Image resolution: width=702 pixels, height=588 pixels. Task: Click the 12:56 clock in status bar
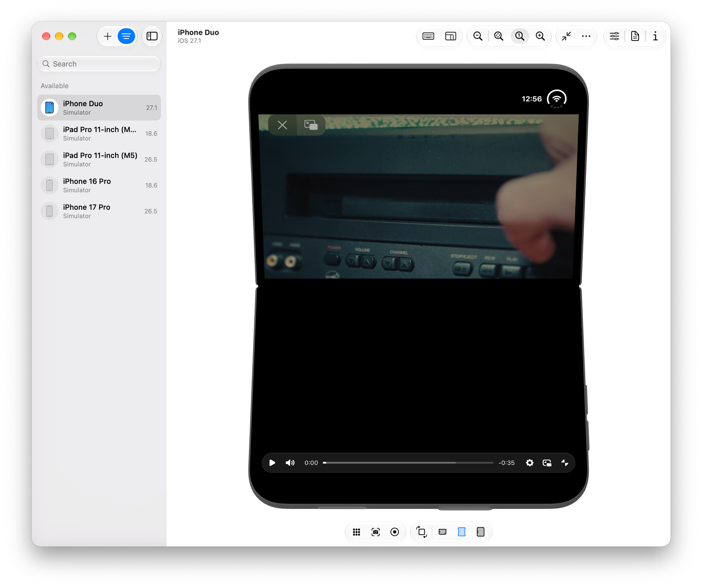pyautogui.click(x=532, y=99)
